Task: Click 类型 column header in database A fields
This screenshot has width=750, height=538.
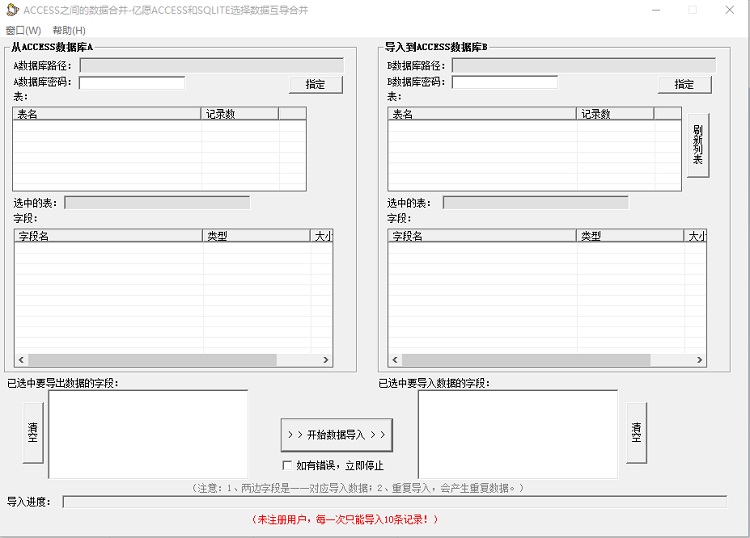Action: click(257, 236)
